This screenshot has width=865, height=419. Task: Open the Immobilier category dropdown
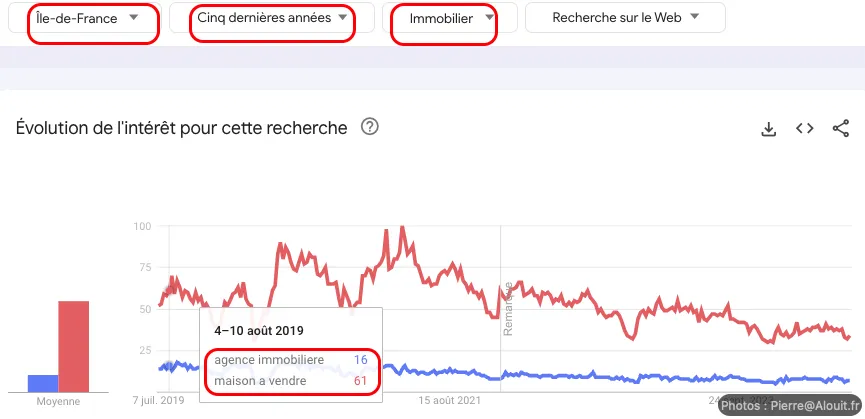click(x=450, y=18)
